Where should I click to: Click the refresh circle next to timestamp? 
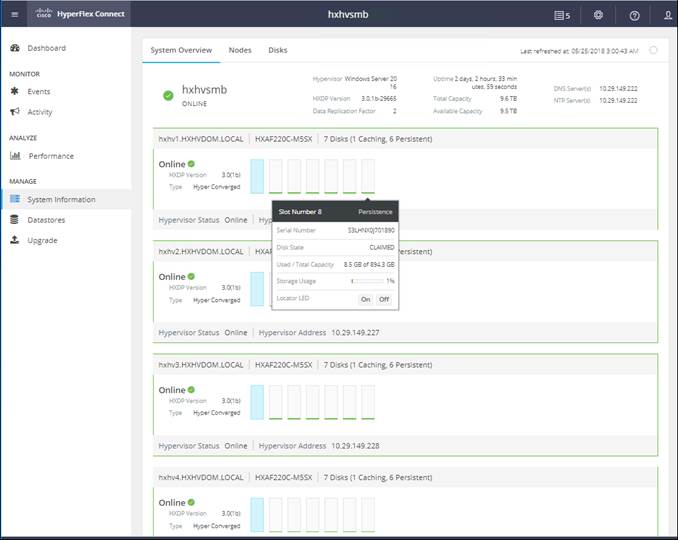[653, 50]
